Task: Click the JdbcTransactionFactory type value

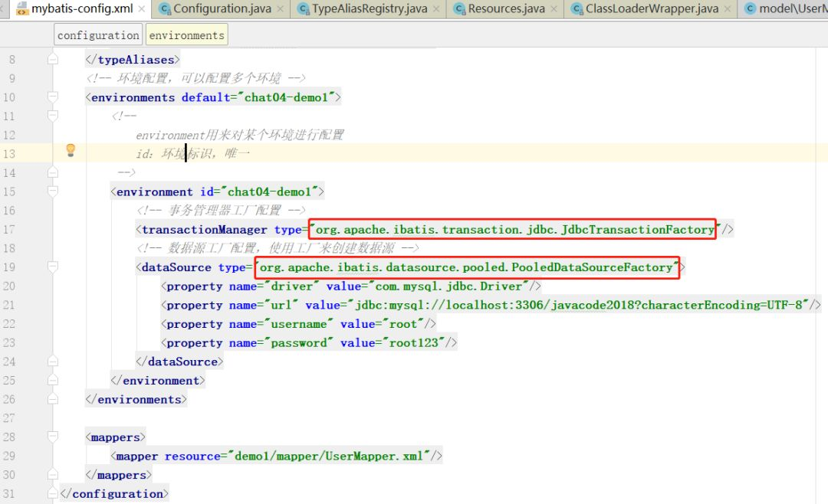Action: (x=512, y=229)
